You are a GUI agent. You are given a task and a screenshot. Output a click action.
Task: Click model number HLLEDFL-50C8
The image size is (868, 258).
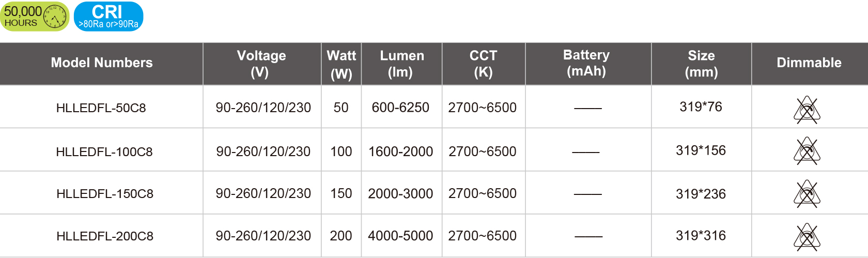pos(101,108)
